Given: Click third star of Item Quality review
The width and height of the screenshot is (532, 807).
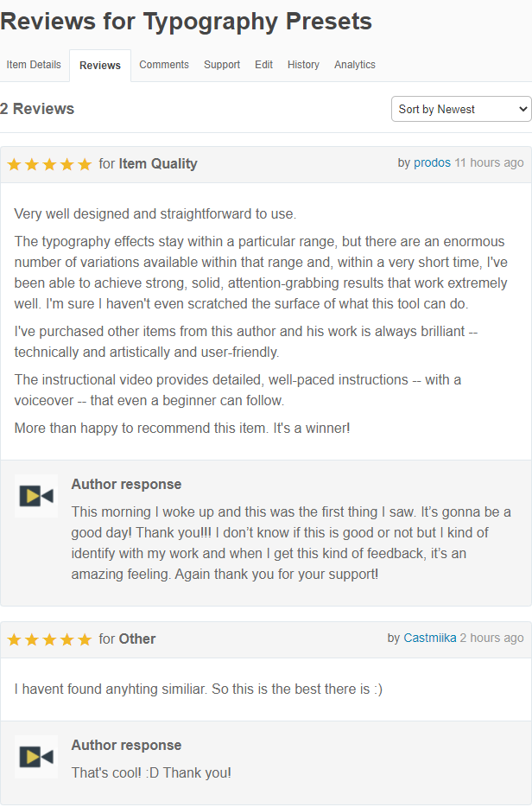Looking at the screenshot, I should point(49,164).
